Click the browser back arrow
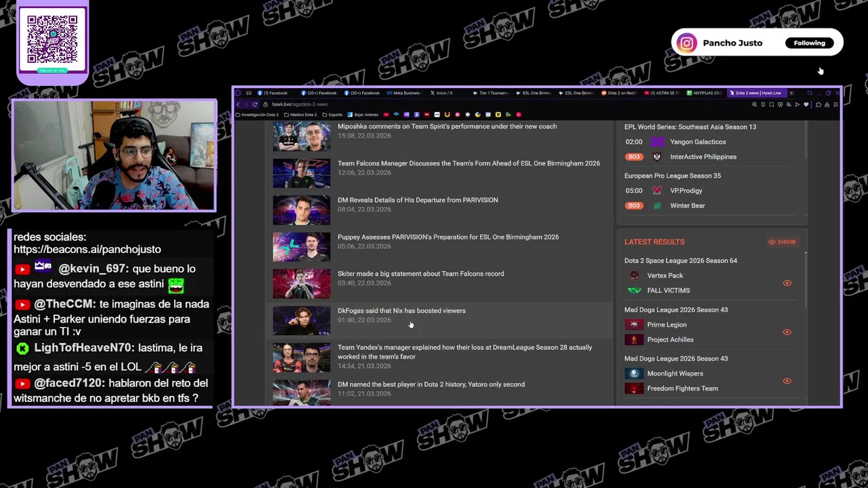Screen dimensions: 868x488 [x=238, y=104]
